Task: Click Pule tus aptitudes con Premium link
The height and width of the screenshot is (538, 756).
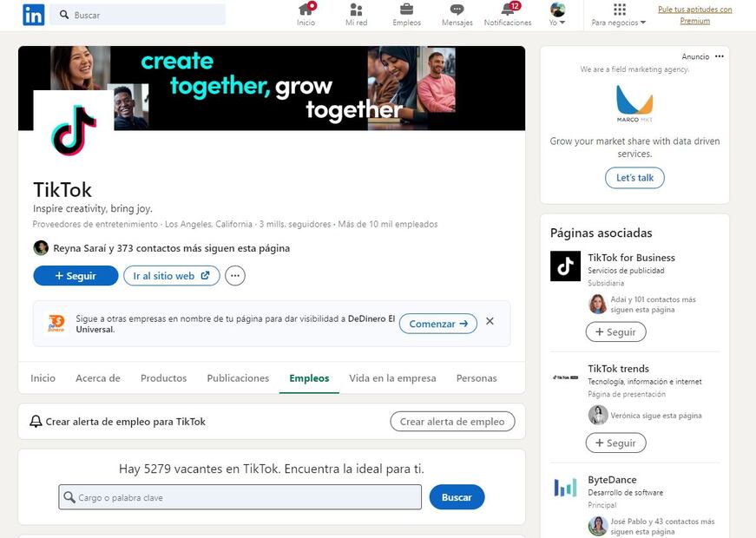Action: pyautogui.click(x=694, y=15)
